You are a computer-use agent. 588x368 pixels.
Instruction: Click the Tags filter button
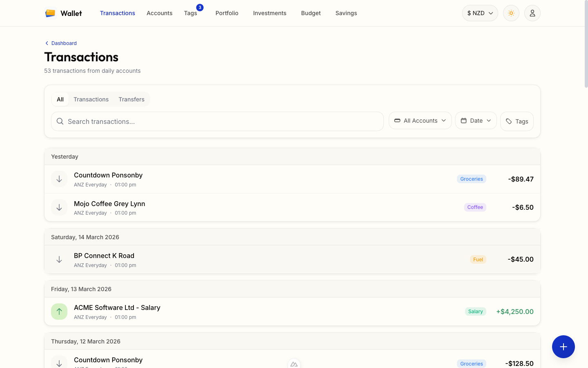517,121
